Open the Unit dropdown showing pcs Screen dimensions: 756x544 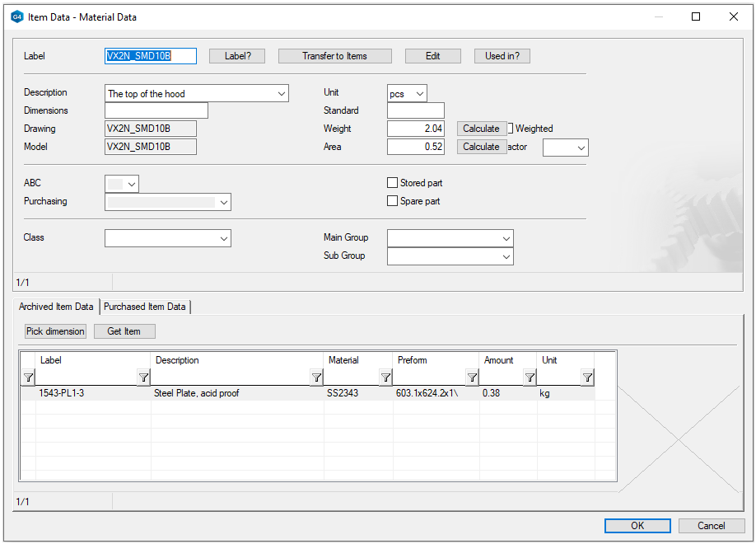420,93
